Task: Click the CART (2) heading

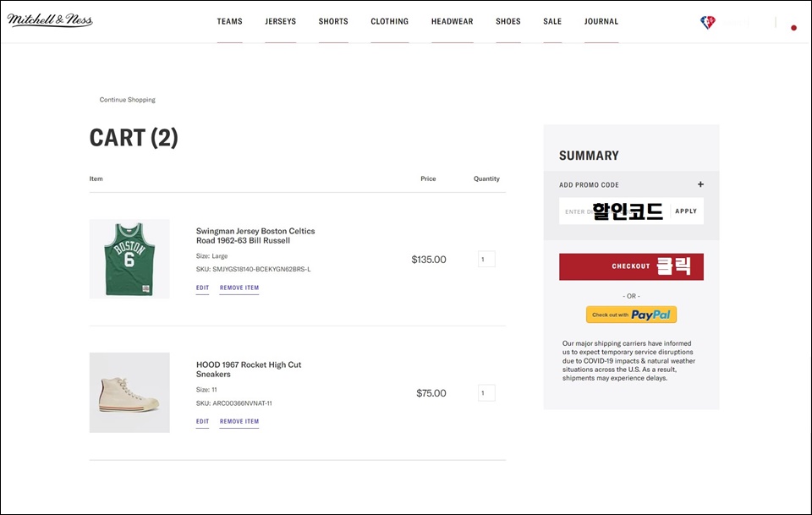Action: (134, 138)
